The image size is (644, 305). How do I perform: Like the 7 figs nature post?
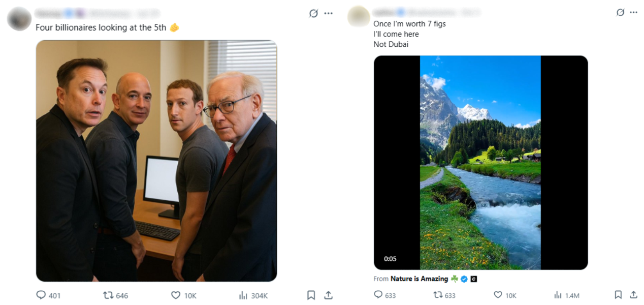point(498,295)
